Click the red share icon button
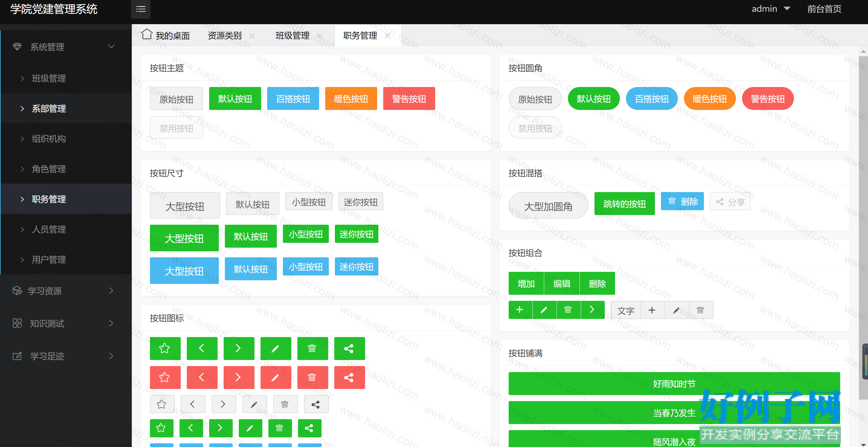868x447 pixels. [x=349, y=377]
